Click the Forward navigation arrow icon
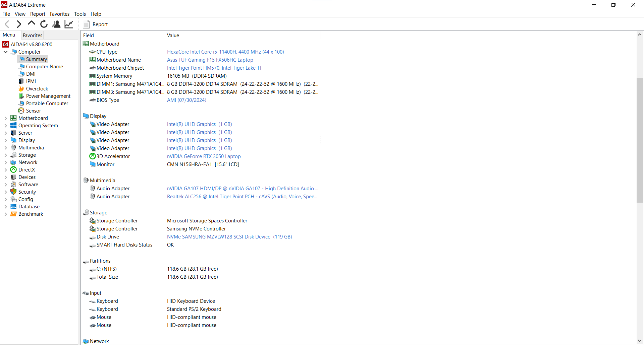This screenshot has width=644, height=345. click(x=19, y=24)
